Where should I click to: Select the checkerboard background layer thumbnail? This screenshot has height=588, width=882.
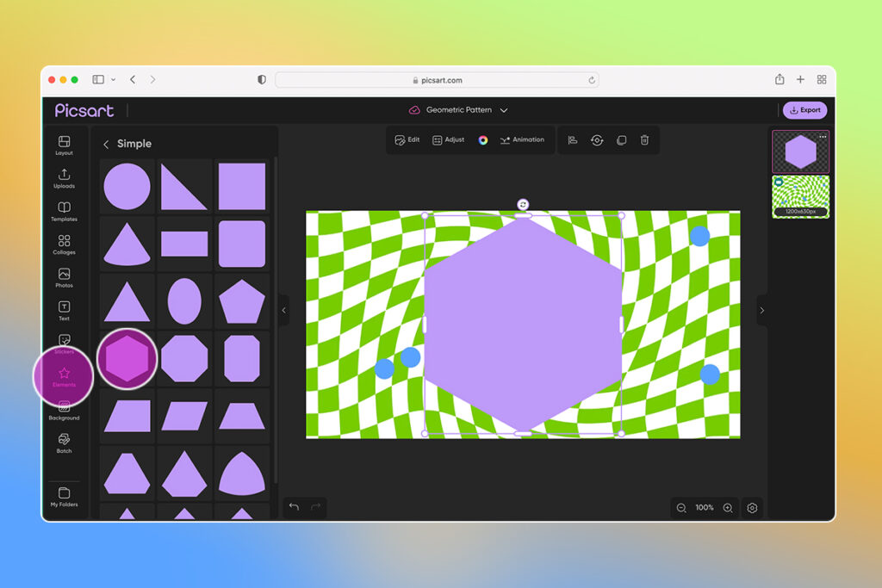point(800,196)
